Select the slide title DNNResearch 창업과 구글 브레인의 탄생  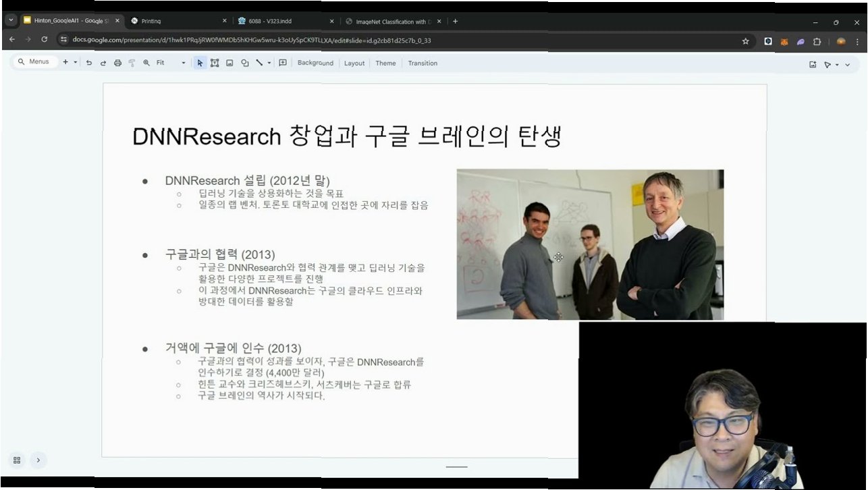pos(347,136)
